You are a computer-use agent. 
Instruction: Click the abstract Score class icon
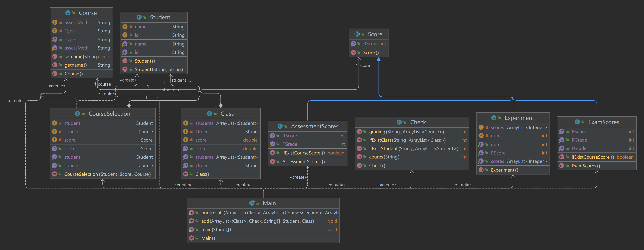coord(357,34)
